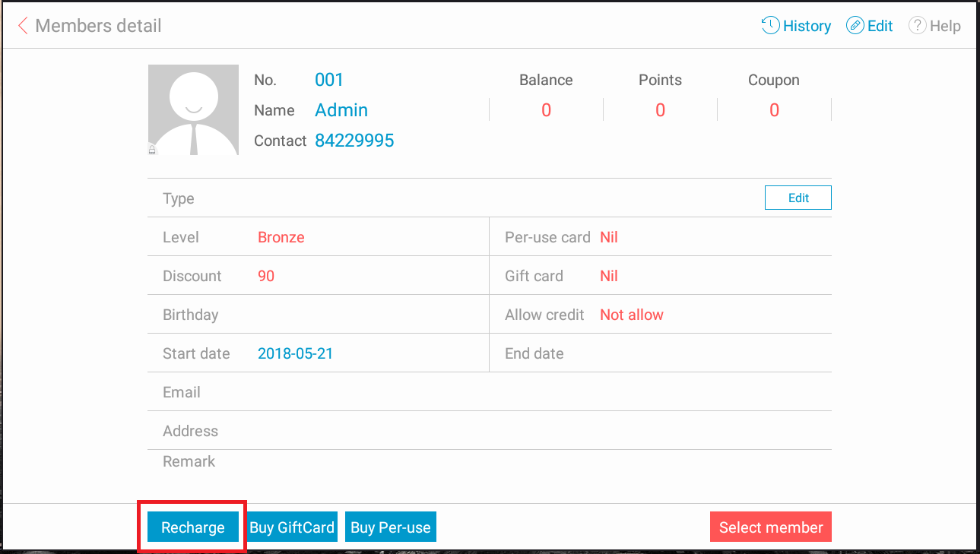Viewport: 980px width, 554px height.
Task: Choose Buy GiftCard
Action: point(292,527)
